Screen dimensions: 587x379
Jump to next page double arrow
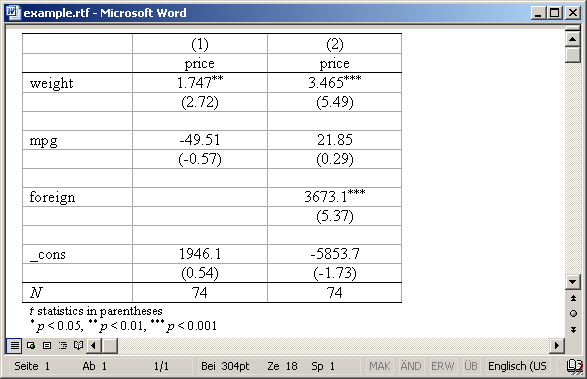[x=573, y=330]
